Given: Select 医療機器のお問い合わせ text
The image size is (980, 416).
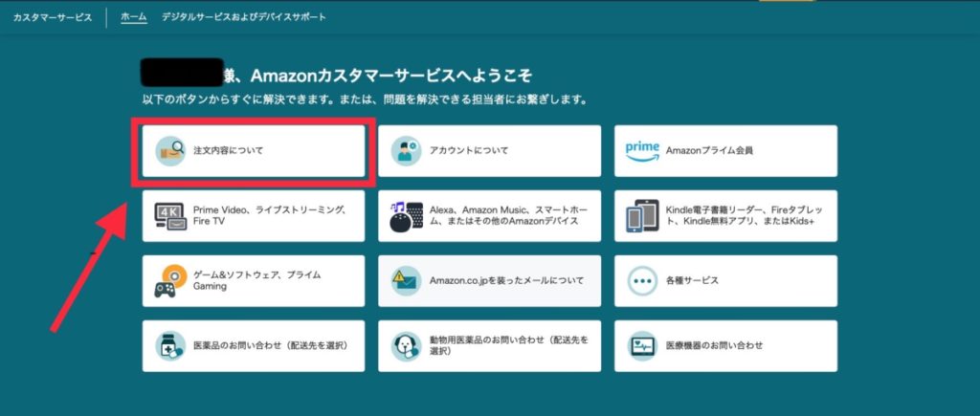Looking at the screenshot, I should point(714,345).
